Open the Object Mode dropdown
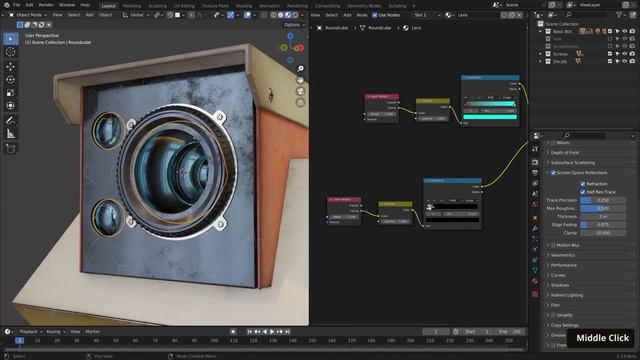This screenshot has height=360, width=640. [x=28, y=15]
